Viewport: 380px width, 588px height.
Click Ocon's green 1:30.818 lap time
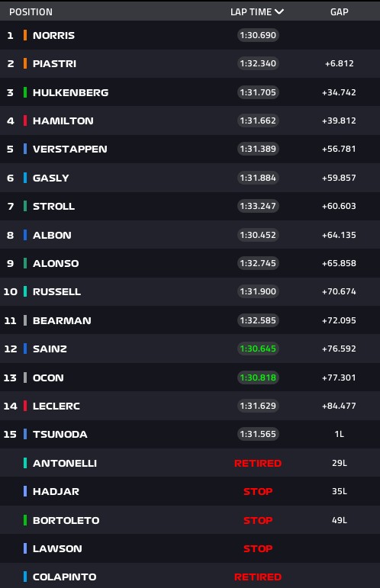258,378
